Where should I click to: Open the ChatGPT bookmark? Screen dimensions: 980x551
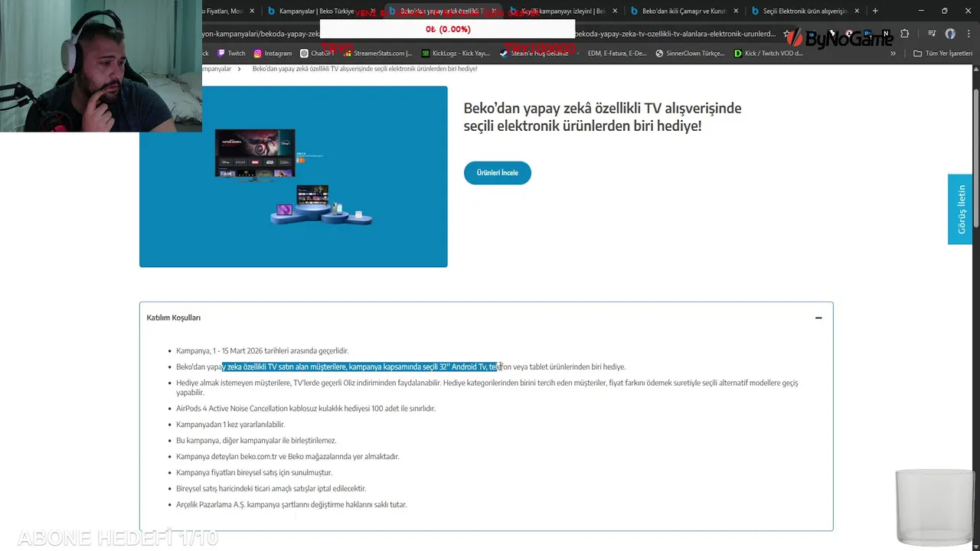point(317,53)
